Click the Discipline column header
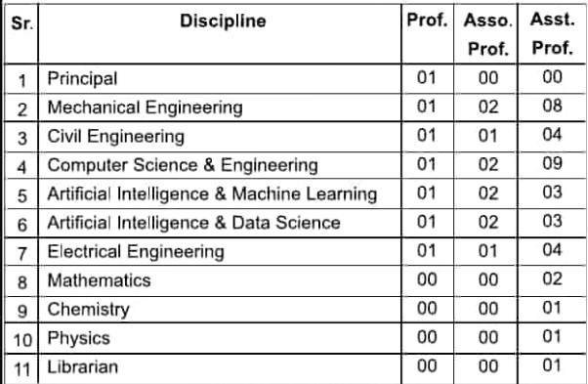Image resolution: width=588 pixels, height=384 pixels. click(x=223, y=21)
